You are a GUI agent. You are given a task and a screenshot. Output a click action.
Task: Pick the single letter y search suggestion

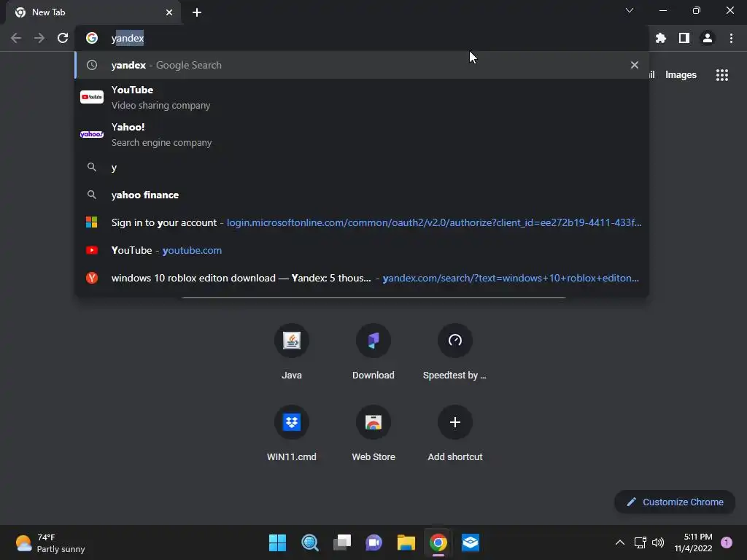click(x=362, y=167)
